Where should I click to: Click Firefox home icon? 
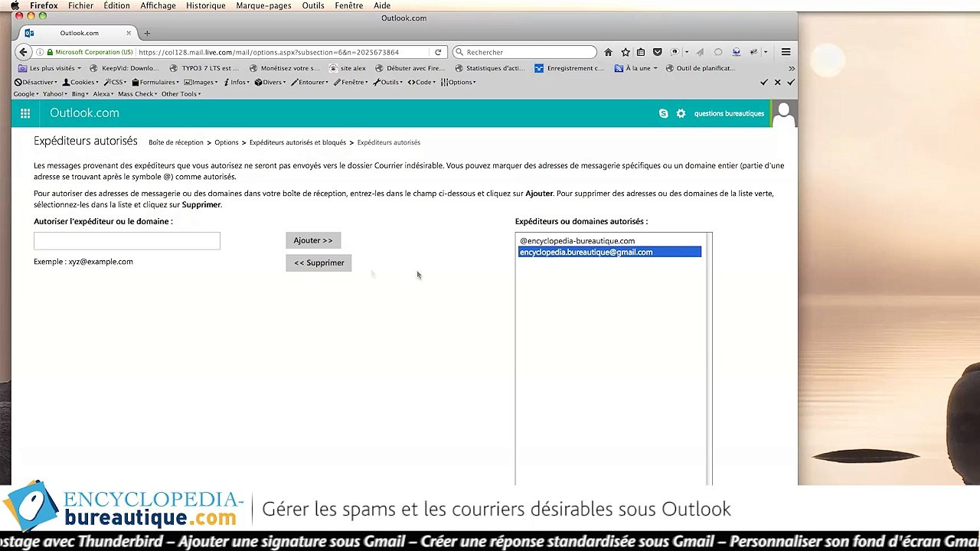(608, 52)
